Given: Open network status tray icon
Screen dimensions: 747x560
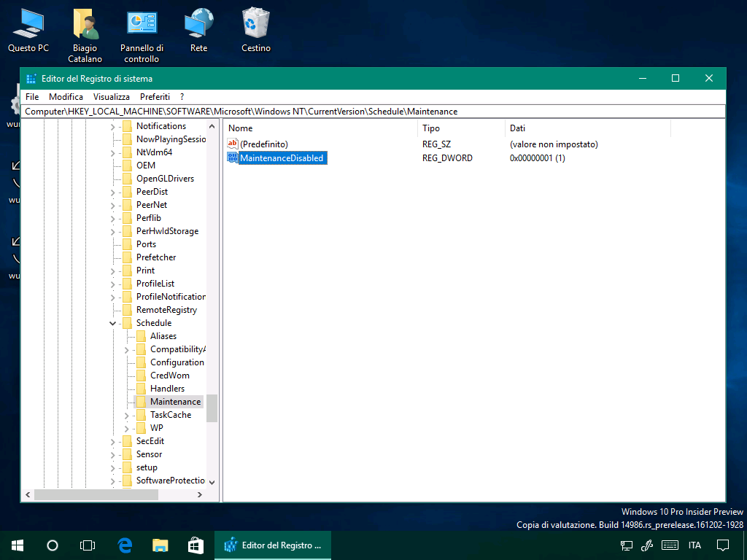Looking at the screenshot, I should (627, 545).
